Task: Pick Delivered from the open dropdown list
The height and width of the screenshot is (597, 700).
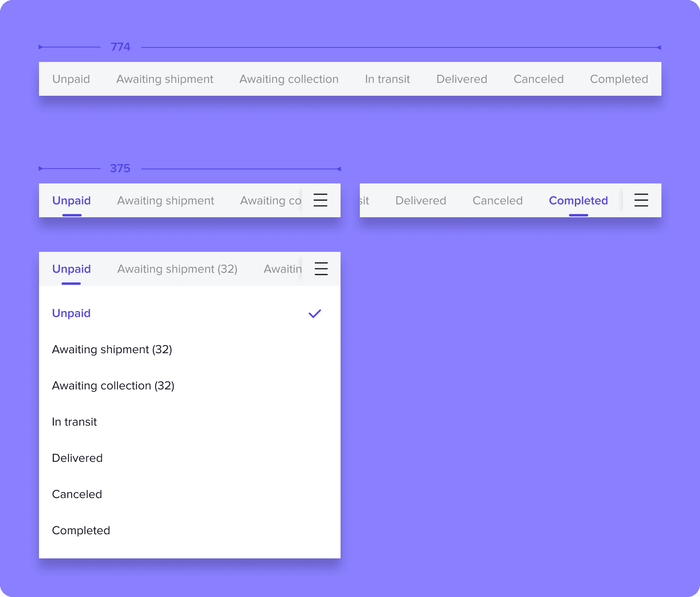Action: point(190,458)
